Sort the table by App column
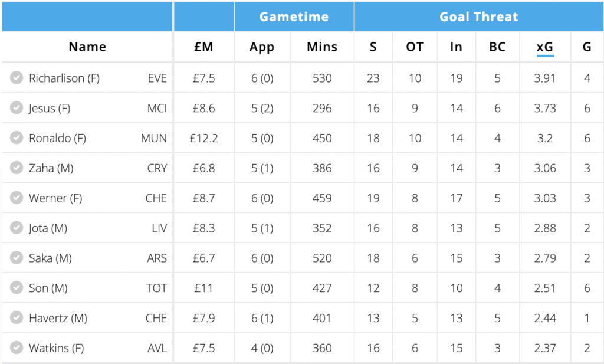604x364 pixels. 262,47
